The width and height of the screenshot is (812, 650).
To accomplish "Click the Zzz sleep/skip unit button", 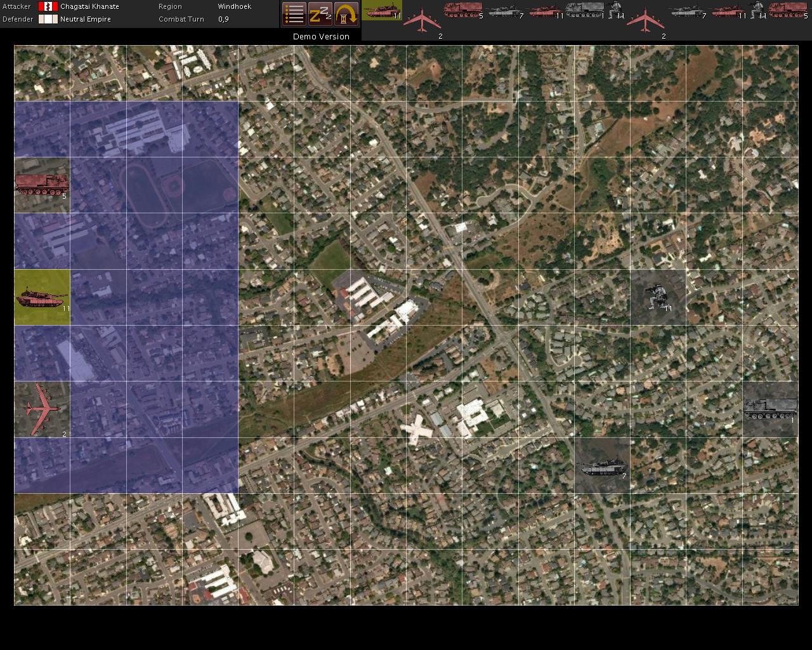I will point(320,14).
